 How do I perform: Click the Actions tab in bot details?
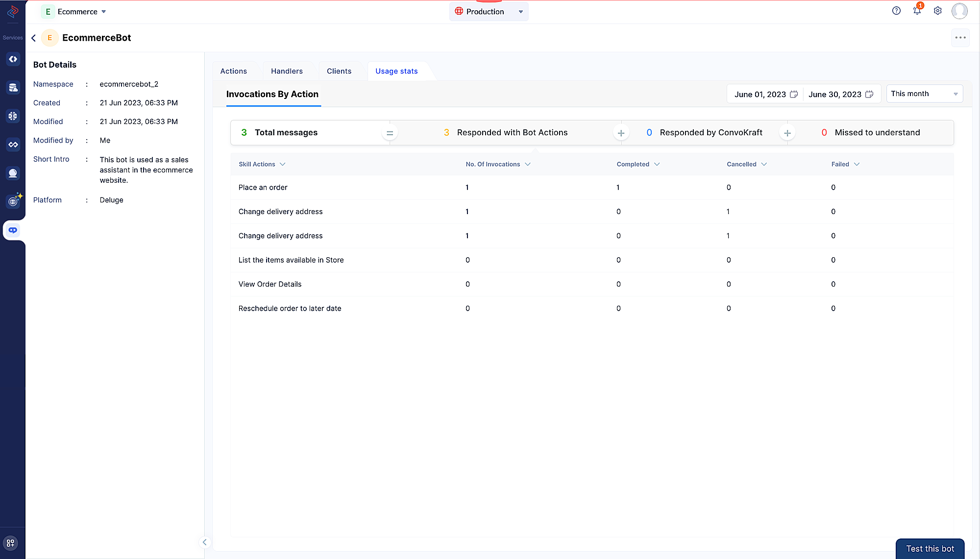point(234,71)
